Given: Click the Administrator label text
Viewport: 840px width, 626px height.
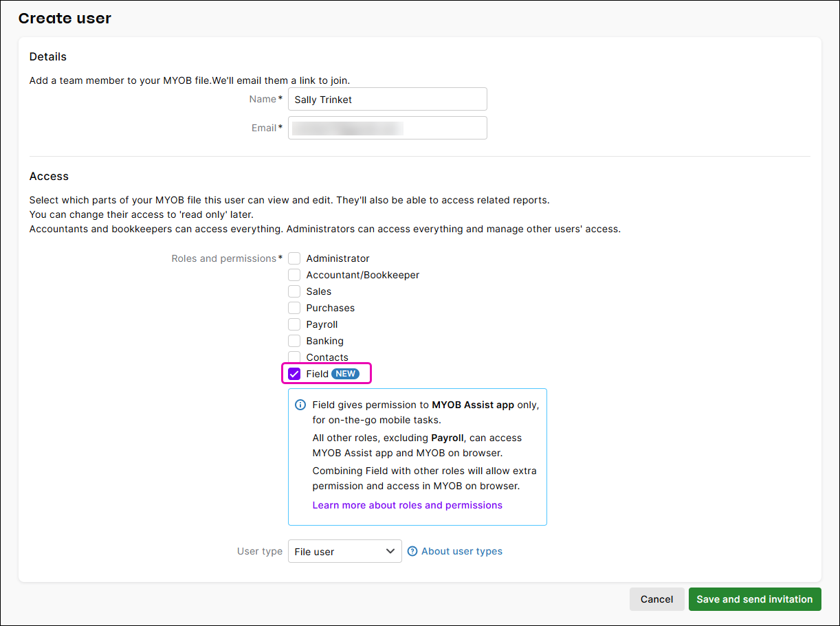Looking at the screenshot, I should point(338,258).
